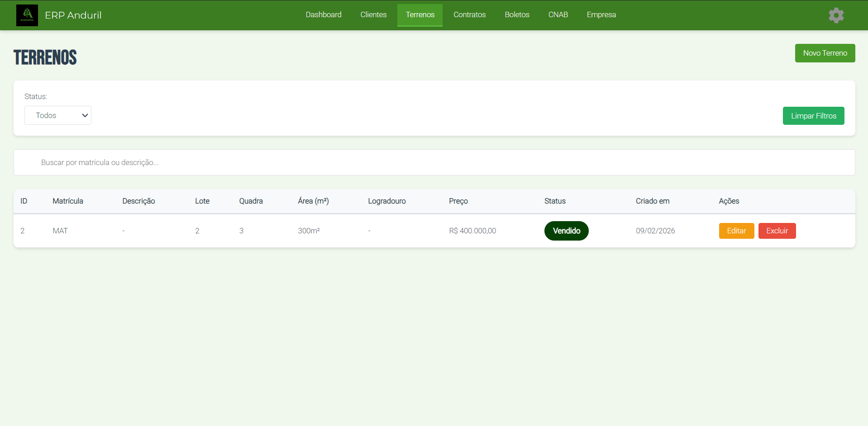The width and height of the screenshot is (868, 426).
Task: Click the Criado em column header
Action: (x=652, y=201)
